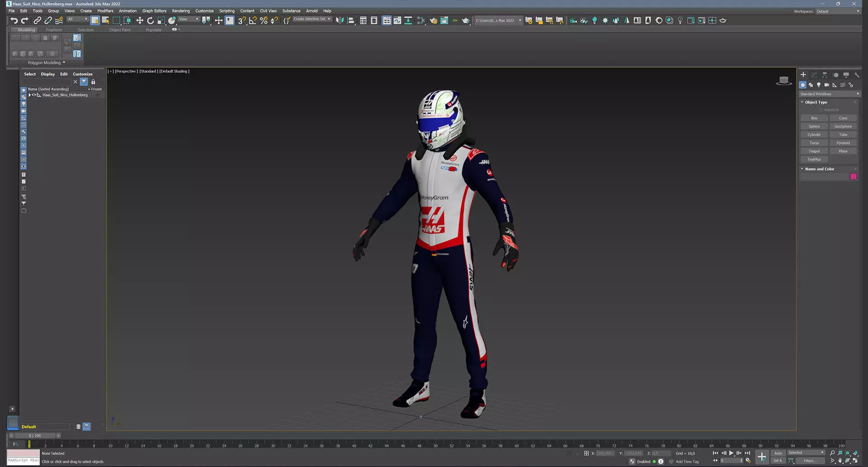Select Geometry category in Create panel
The image size is (868, 467).
(x=802, y=85)
